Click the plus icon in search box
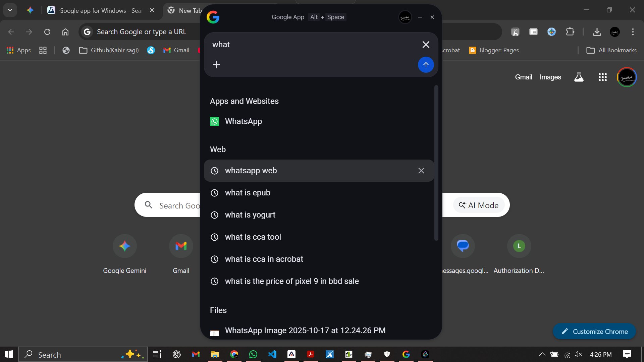 (x=216, y=65)
